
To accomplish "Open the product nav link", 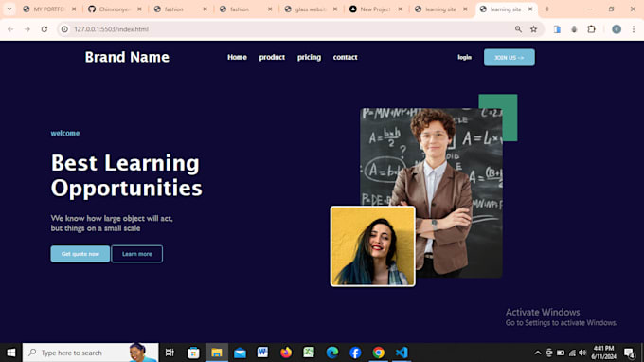I will [x=272, y=57].
